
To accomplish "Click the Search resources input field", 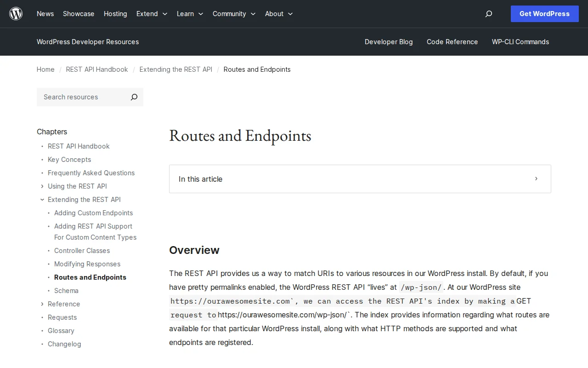I will 78,97.
